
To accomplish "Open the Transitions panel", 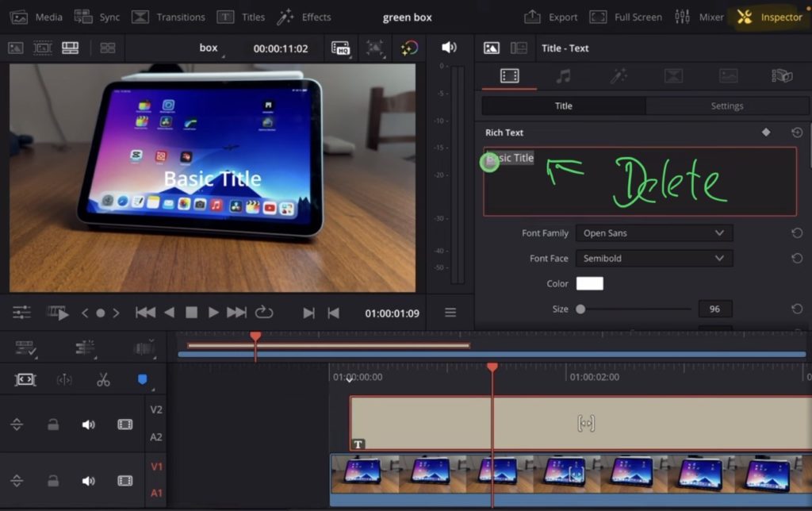I will click(168, 17).
